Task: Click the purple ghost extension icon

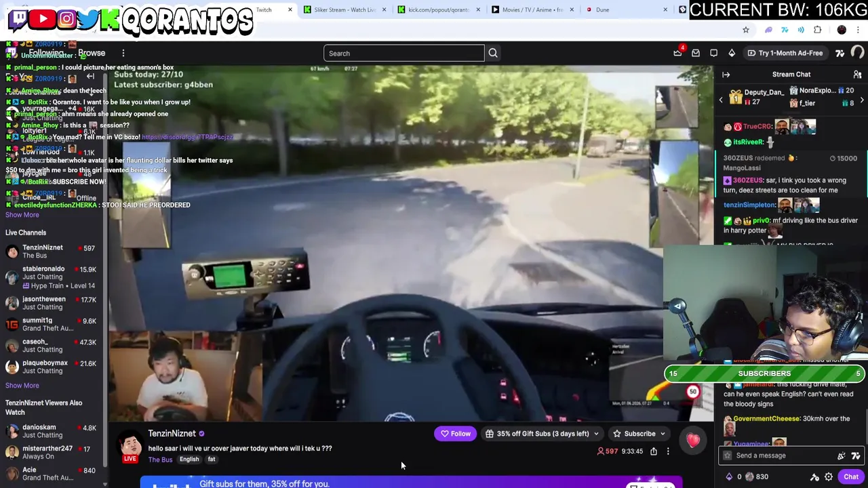Action: (x=768, y=30)
